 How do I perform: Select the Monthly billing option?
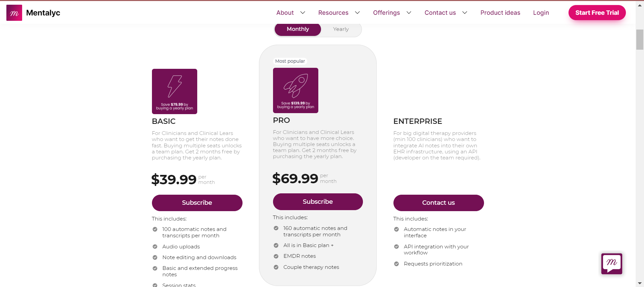coord(298,29)
